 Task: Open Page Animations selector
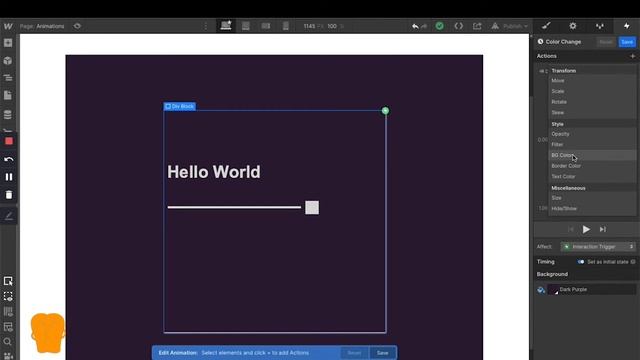click(42, 26)
